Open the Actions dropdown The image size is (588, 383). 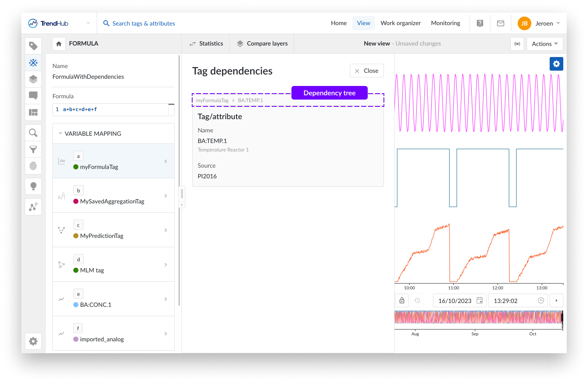(x=545, y=44)
